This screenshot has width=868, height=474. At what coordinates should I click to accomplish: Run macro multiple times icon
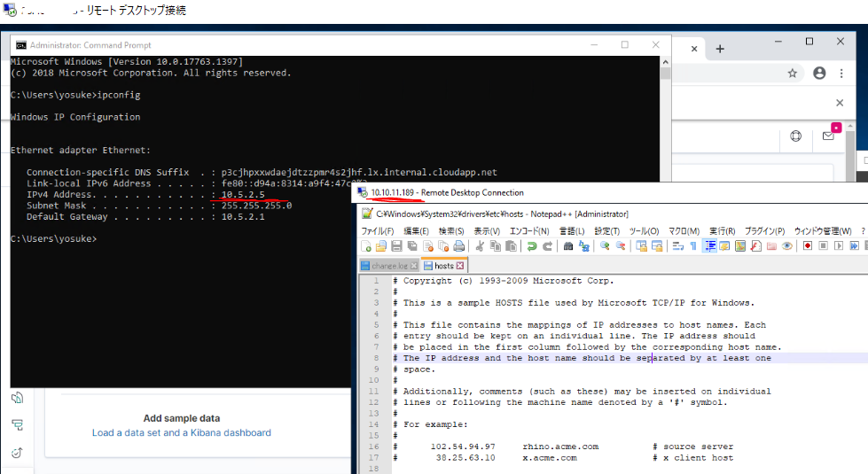pyautogui.click(x=854, y=246)
